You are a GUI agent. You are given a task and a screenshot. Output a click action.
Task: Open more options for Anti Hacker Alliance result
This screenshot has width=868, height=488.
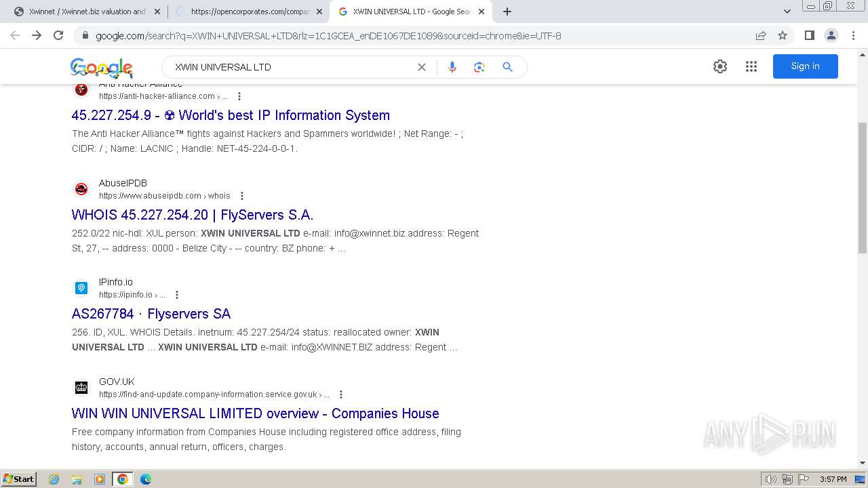click(x=239, y=96)
